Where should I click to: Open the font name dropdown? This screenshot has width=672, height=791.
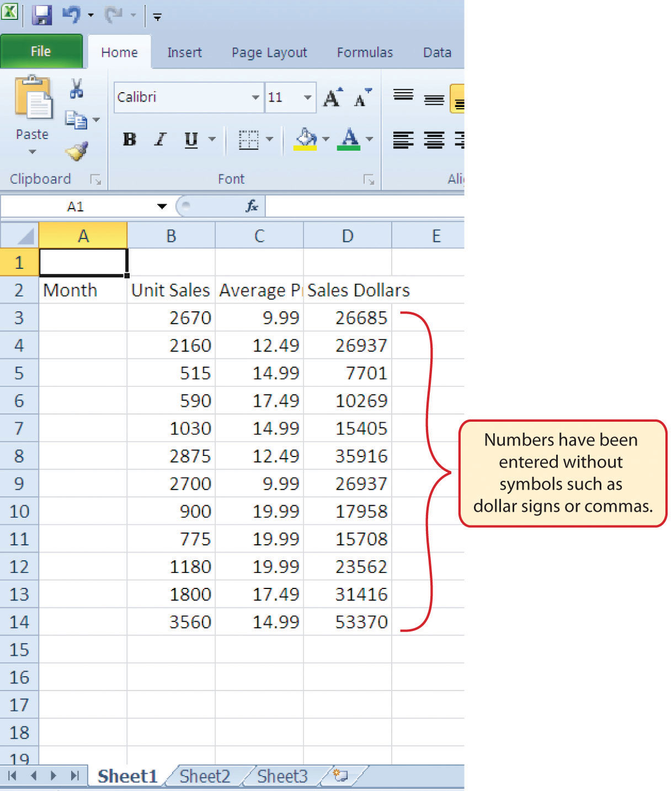(x=255, y=97)
